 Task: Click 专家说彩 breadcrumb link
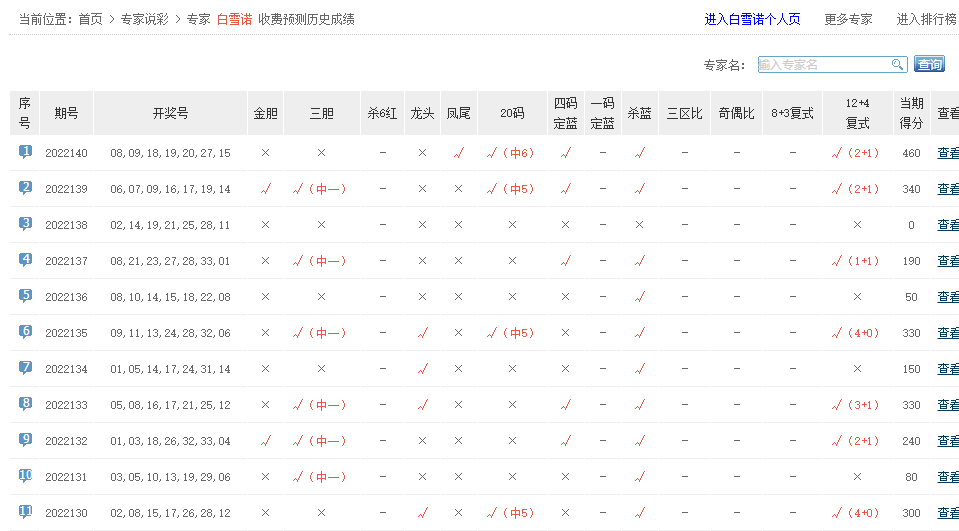[x=145, y=19]
